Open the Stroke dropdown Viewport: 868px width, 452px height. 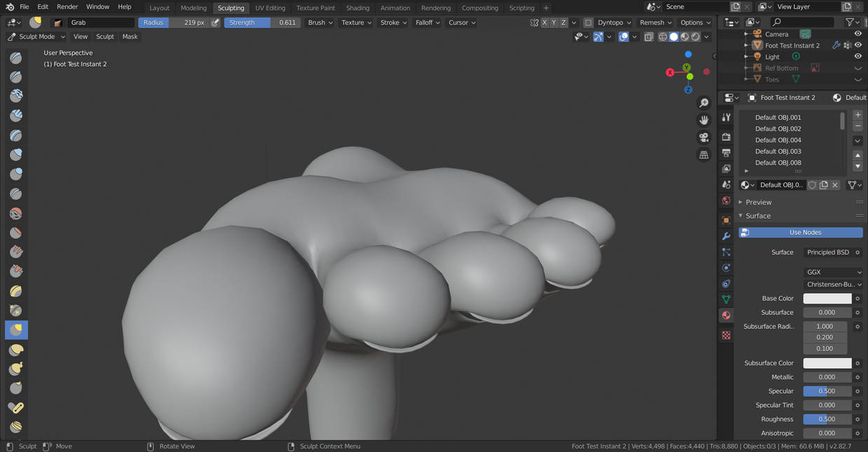click(393, 22)
